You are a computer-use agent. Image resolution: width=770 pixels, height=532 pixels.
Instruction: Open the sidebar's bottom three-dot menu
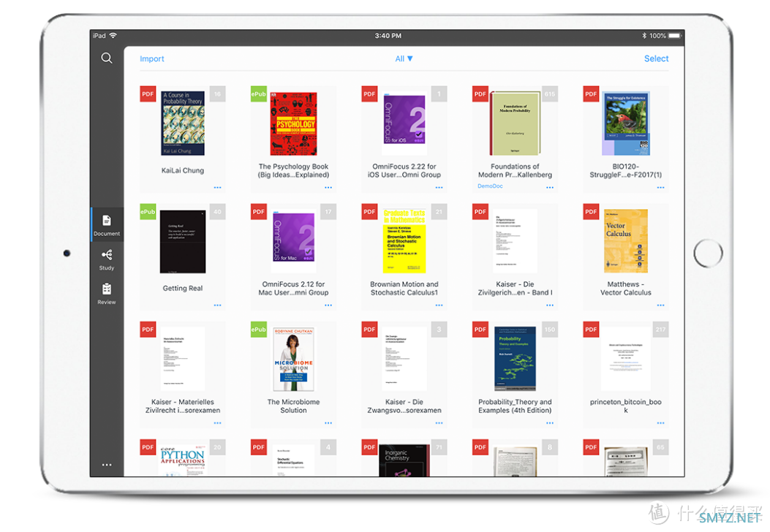[107, 464]
